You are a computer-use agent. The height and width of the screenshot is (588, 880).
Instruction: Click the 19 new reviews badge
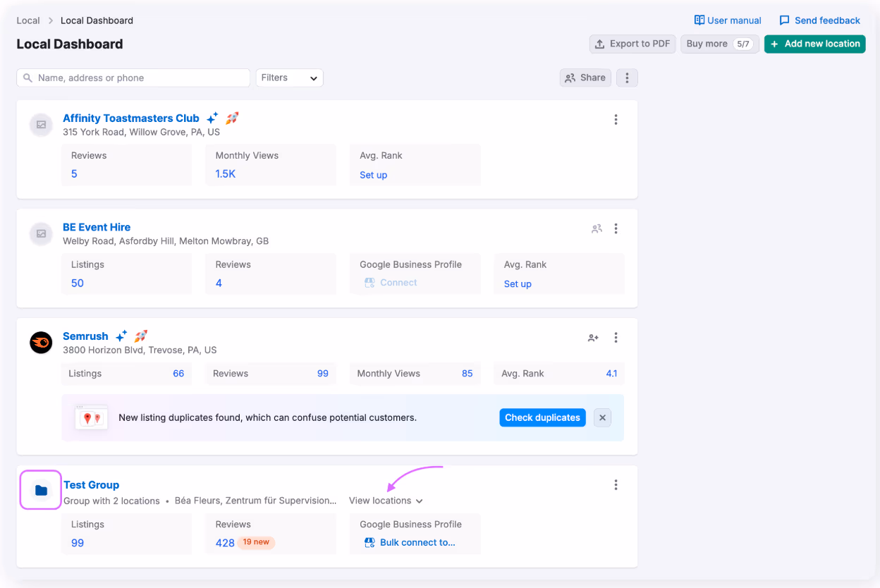pyautogui.click(x=256, y=542)
